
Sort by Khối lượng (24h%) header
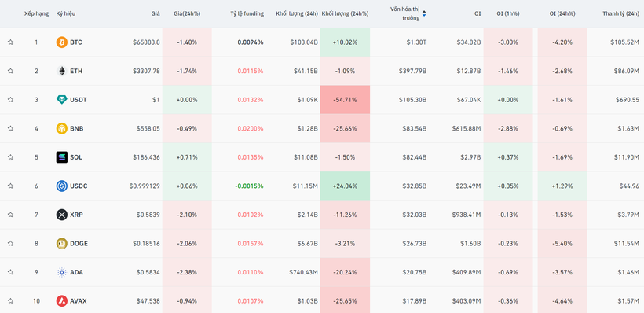(x=345, y=13)
